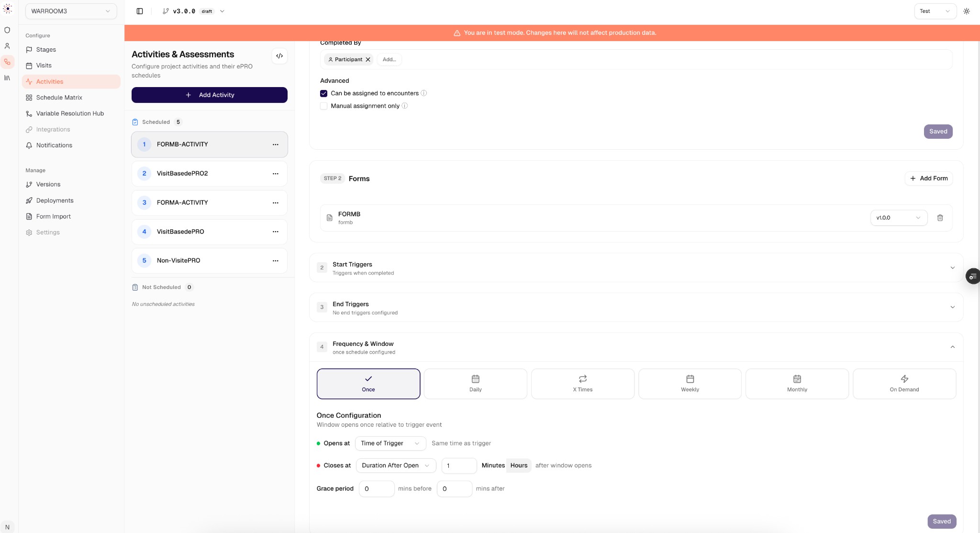Open the WARROOM3 project dropdown
This screenshot has height=533, width=980.
coord(71,11)
